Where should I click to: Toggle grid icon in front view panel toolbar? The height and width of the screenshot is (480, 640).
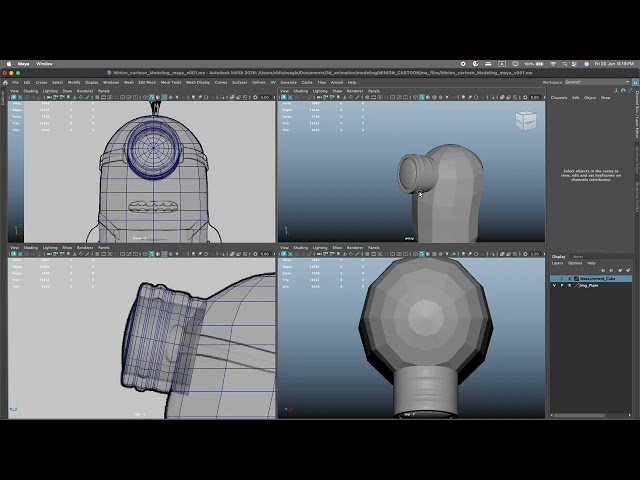[97, 98]
